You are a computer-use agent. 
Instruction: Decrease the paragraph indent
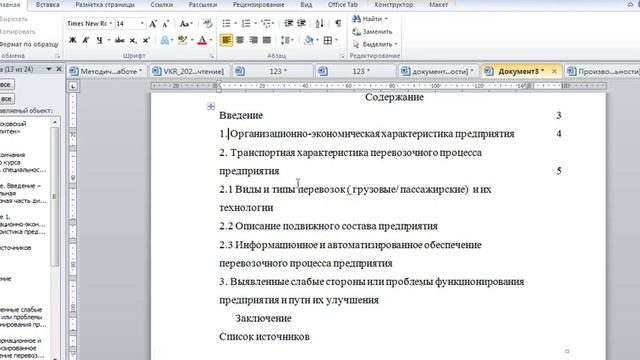289,24
